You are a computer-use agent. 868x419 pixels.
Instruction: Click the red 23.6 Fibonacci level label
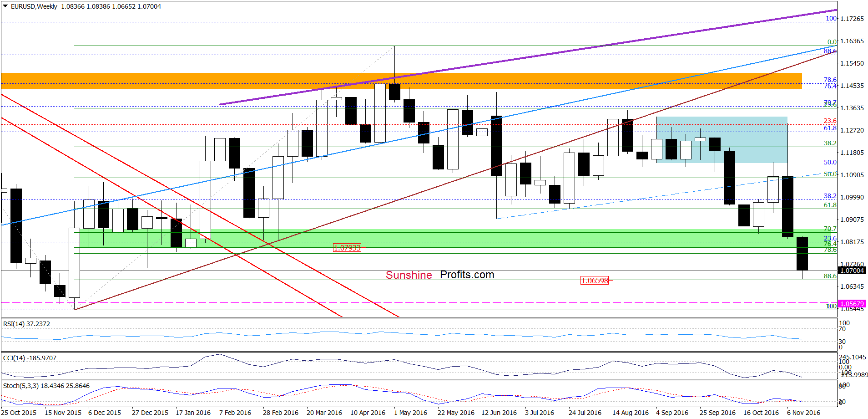[830, 121]
